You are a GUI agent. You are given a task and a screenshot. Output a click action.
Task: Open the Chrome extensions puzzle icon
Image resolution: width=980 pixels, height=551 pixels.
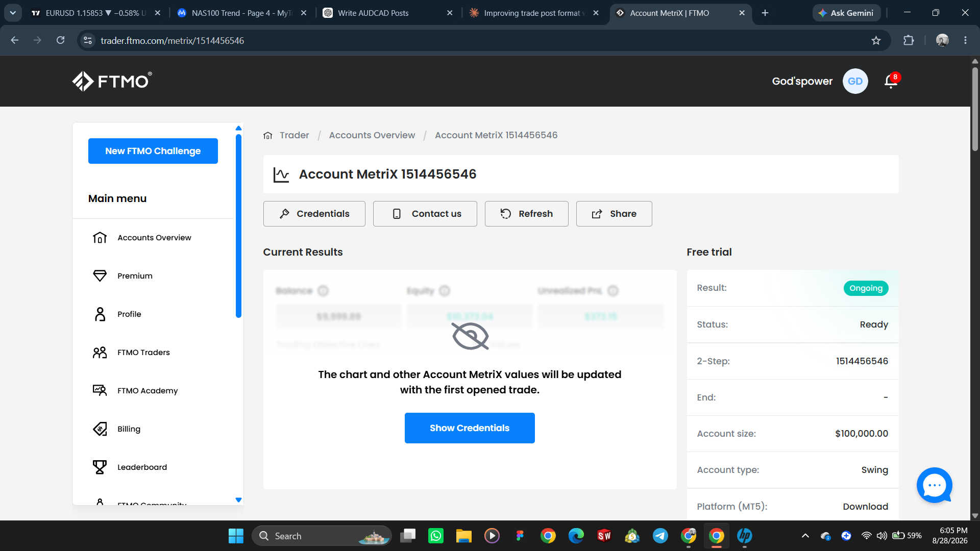click(909, 40)
